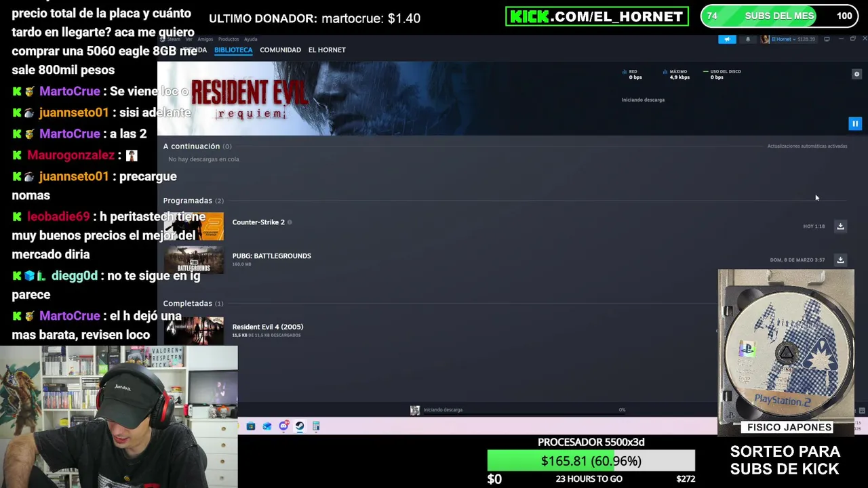Open Resident Evil 4 (2005) title link

[x=268, y=327]
